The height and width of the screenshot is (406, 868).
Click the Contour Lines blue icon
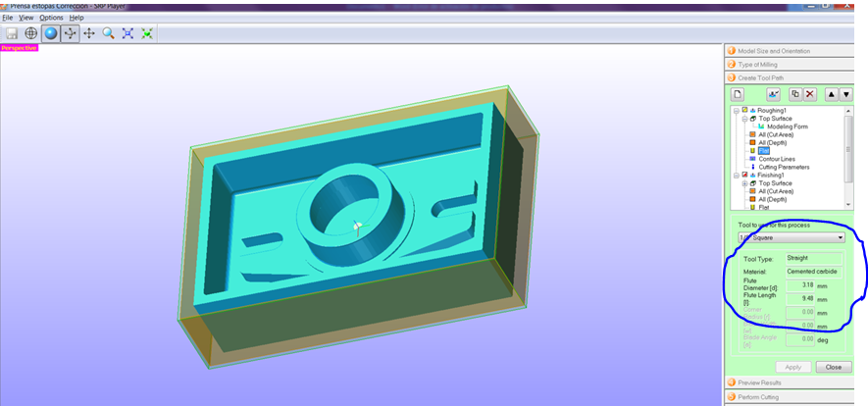752,159
